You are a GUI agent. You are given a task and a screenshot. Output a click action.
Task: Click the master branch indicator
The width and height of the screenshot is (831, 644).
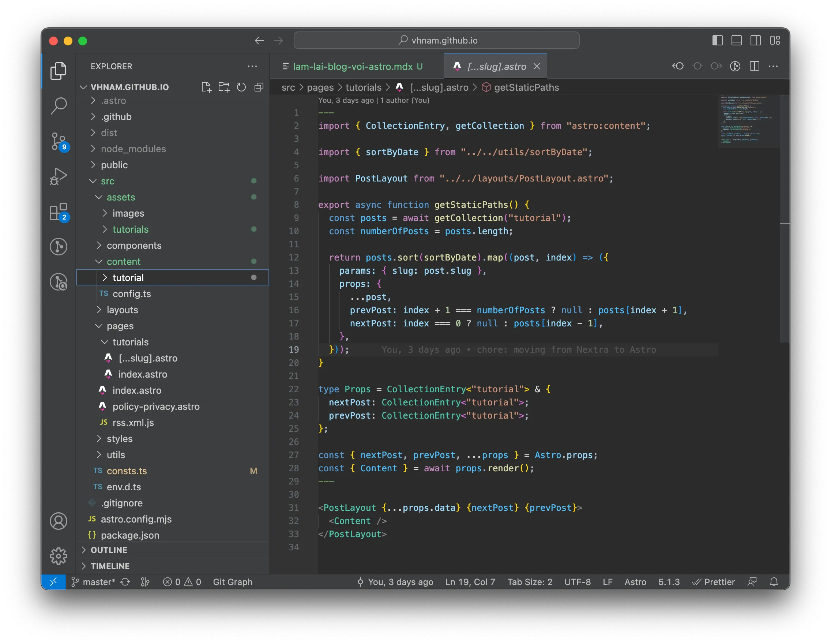94,582
